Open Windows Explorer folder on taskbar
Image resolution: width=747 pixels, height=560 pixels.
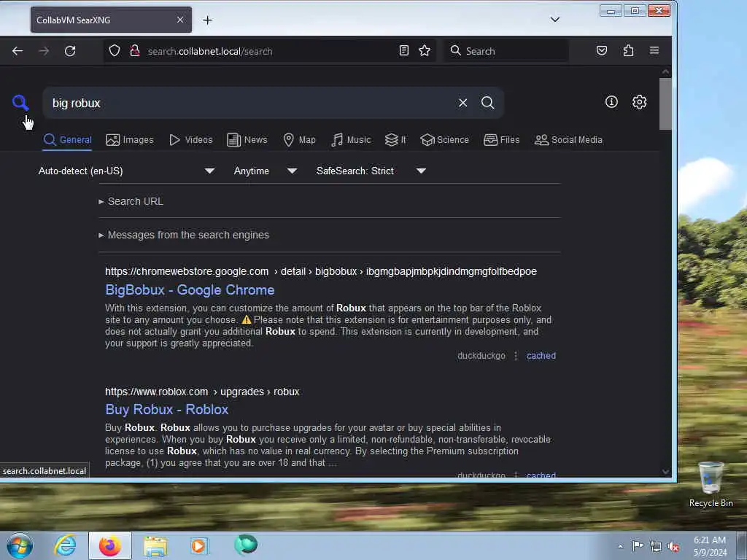click(x=155, y=546)
